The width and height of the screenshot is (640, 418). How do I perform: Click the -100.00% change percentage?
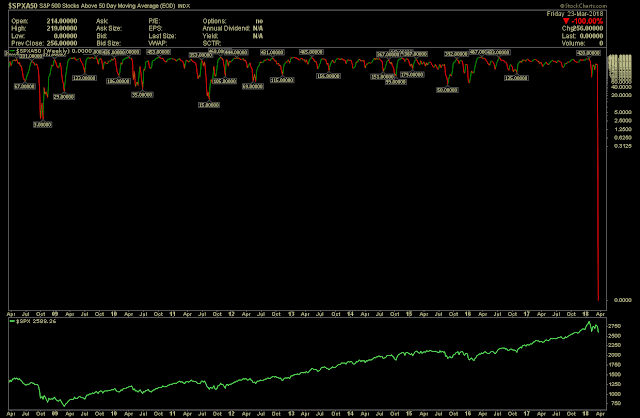(x=587, y=21)
